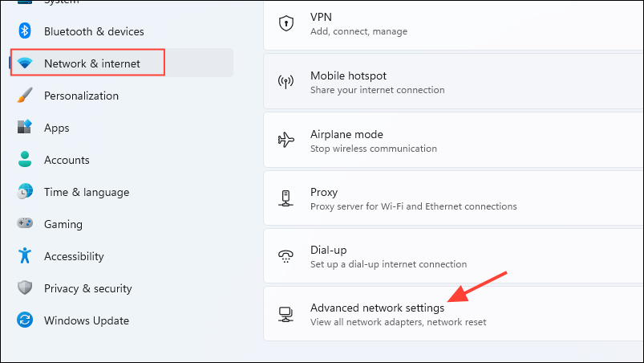Click the Privacy & security shield icon

coord(25,288)
